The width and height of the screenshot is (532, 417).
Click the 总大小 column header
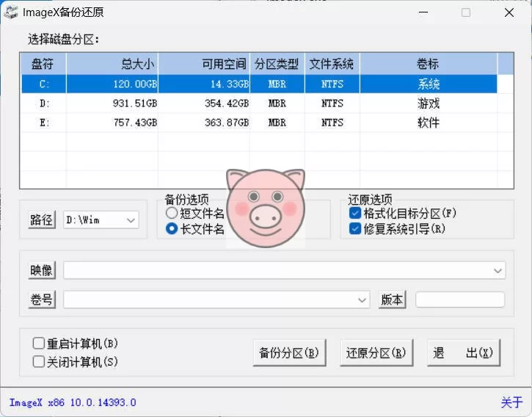coord(112,64)
